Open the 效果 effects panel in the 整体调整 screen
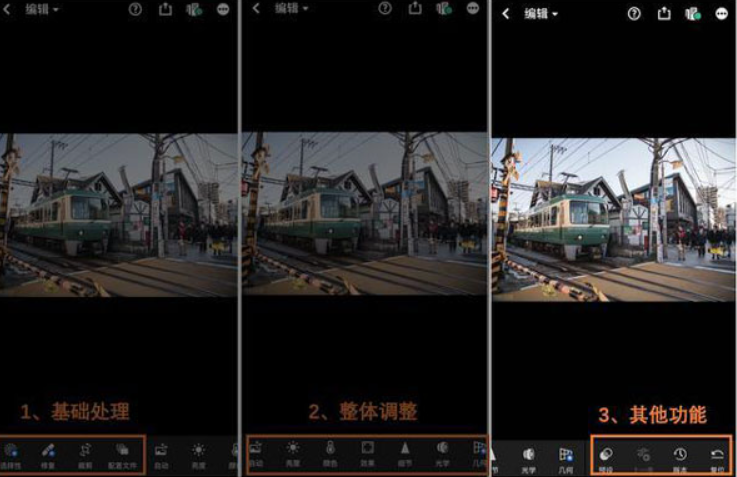 click(x=367, y=454)
